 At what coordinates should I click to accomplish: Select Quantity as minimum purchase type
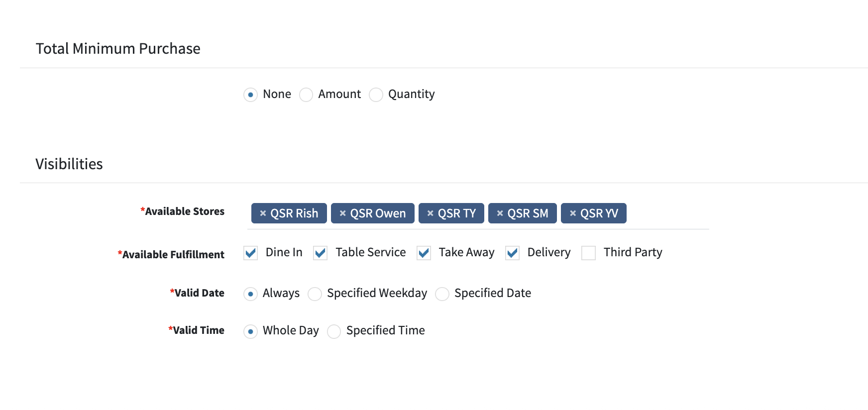(x=376, y=95)
